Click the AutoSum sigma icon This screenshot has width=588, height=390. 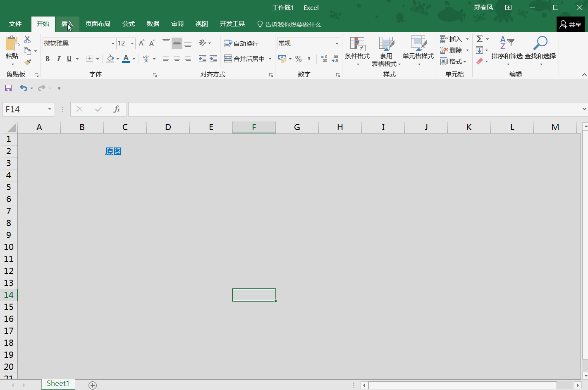[480, 39]
